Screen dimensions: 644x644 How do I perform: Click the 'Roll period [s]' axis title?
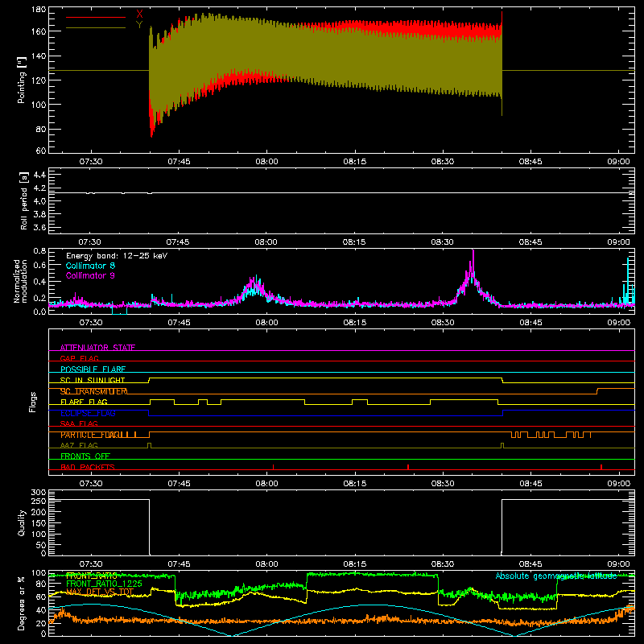click(x=24, y=200)
